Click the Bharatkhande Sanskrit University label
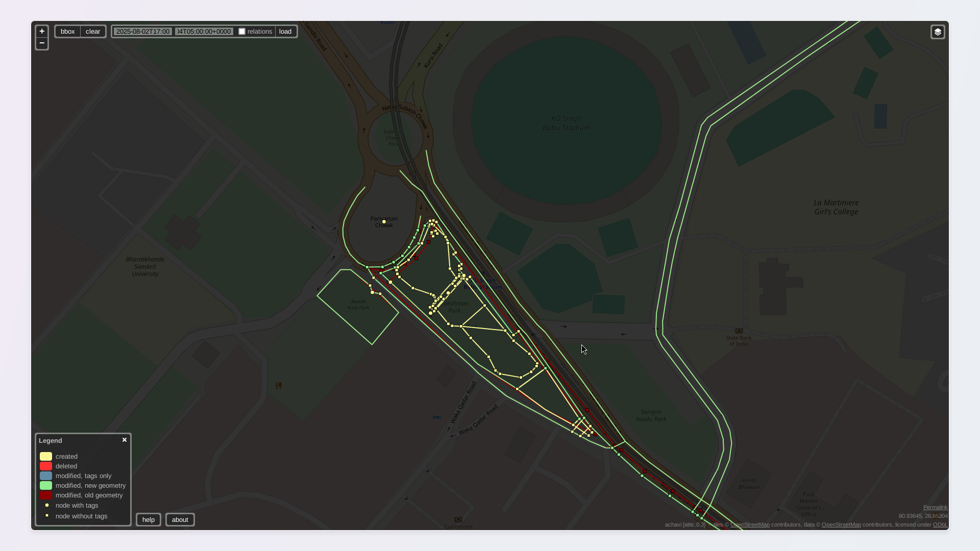 [x=145, y=267]
